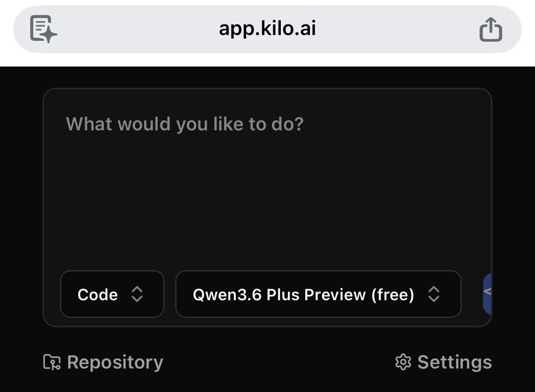This screenshot has height=392, width=535.
Task: Expand the Qwen3.6 Plus Preview model selector
Action: click(x=318, y=294)
